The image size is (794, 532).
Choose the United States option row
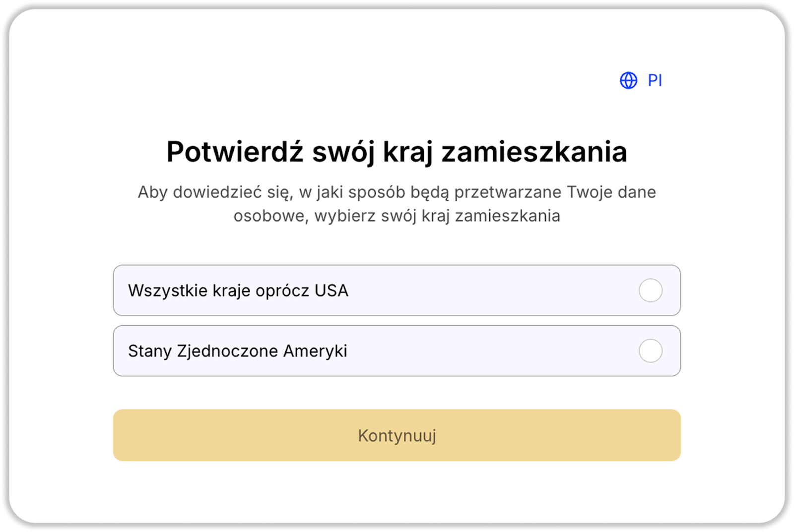397,351
